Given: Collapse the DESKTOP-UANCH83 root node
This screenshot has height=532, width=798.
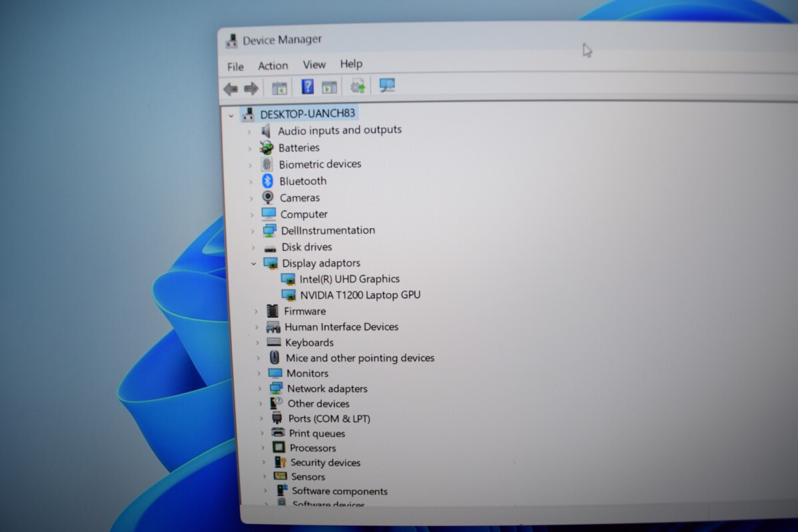Looking at the screenshot, I should pyautogui.click(x=231, y=115).
